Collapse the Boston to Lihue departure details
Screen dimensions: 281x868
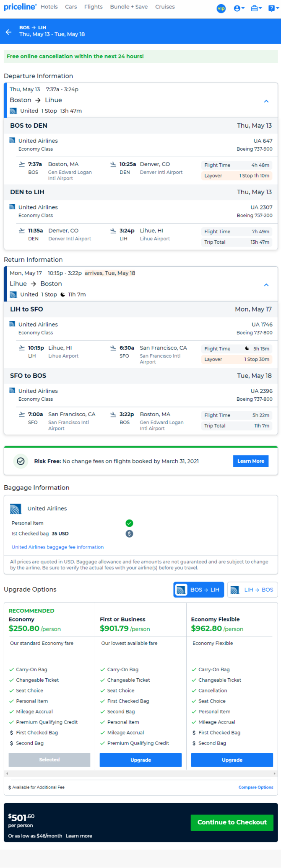[x=266, y=101]
